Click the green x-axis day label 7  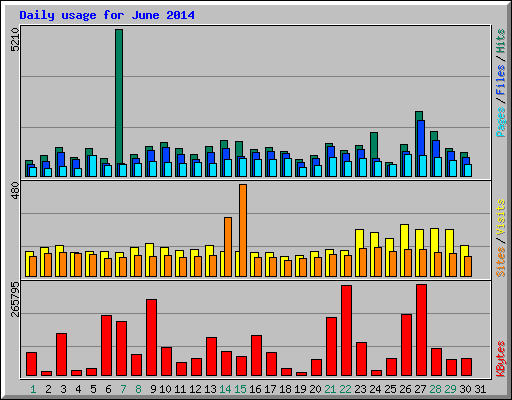pos(123,389)
